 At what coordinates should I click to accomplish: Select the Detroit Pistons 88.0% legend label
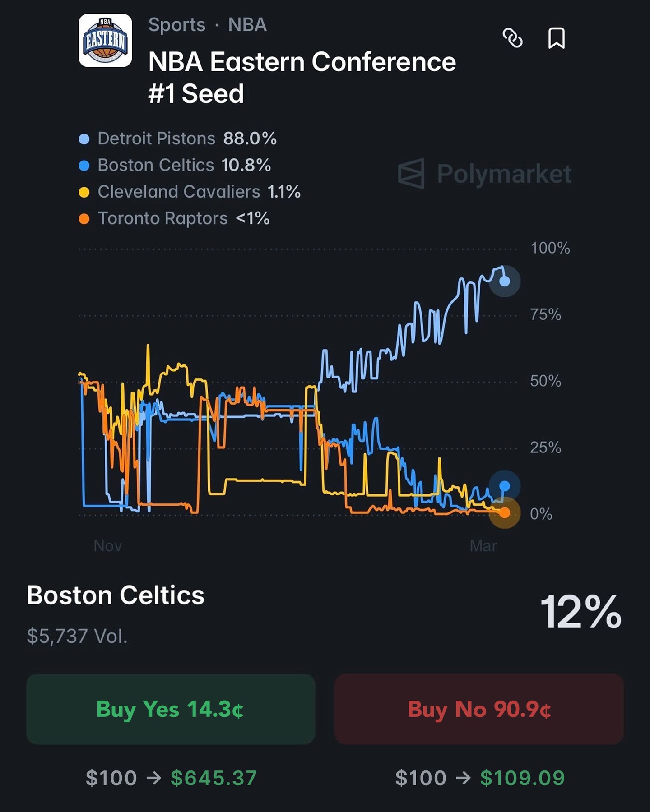187,138
